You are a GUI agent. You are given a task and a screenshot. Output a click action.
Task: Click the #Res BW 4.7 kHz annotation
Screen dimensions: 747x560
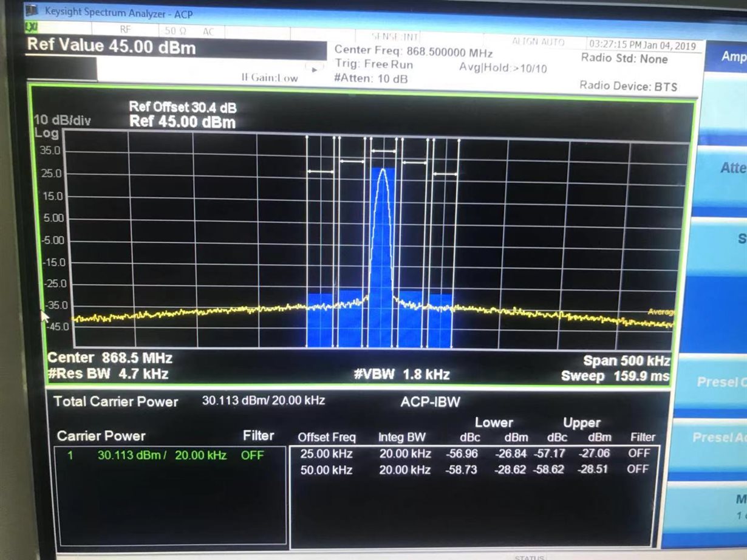107,373
